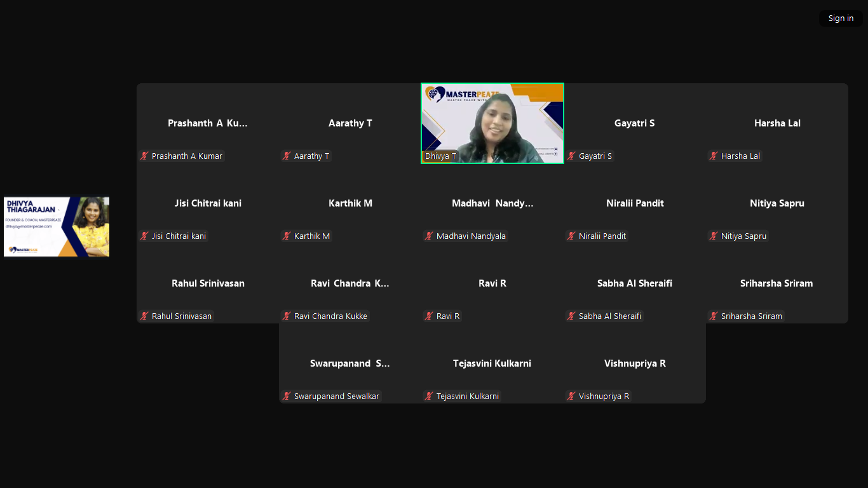Click the Sign in button

pos(840,18)
